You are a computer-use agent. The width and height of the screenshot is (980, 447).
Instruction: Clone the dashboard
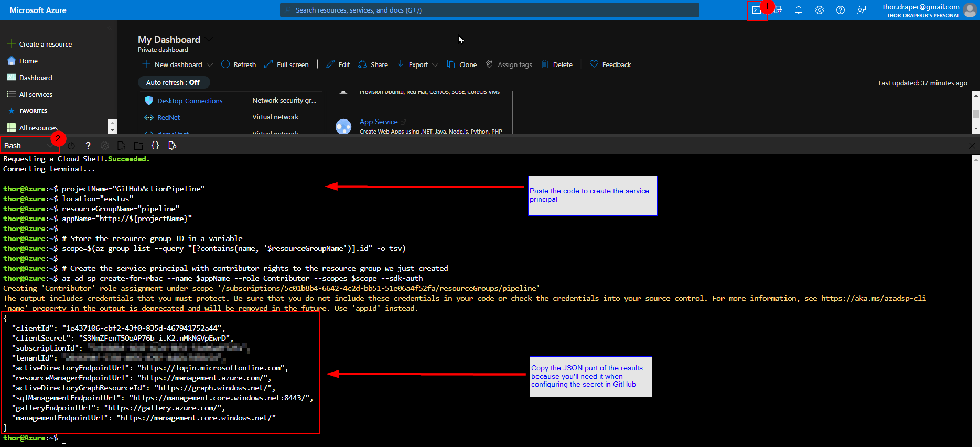pyautogui.click(x=462, y=64)
